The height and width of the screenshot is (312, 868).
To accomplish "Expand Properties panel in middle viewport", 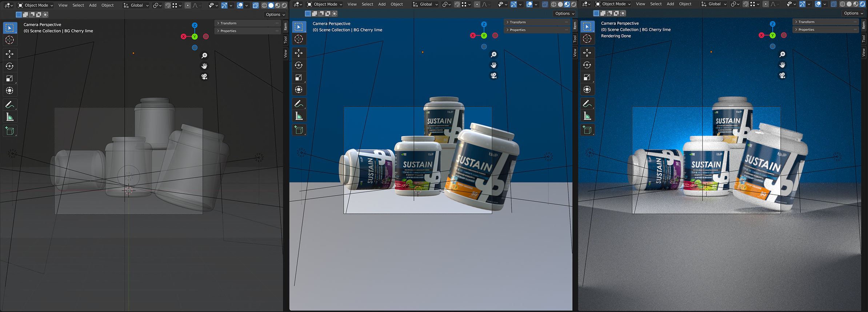I will tap(537, 30).
